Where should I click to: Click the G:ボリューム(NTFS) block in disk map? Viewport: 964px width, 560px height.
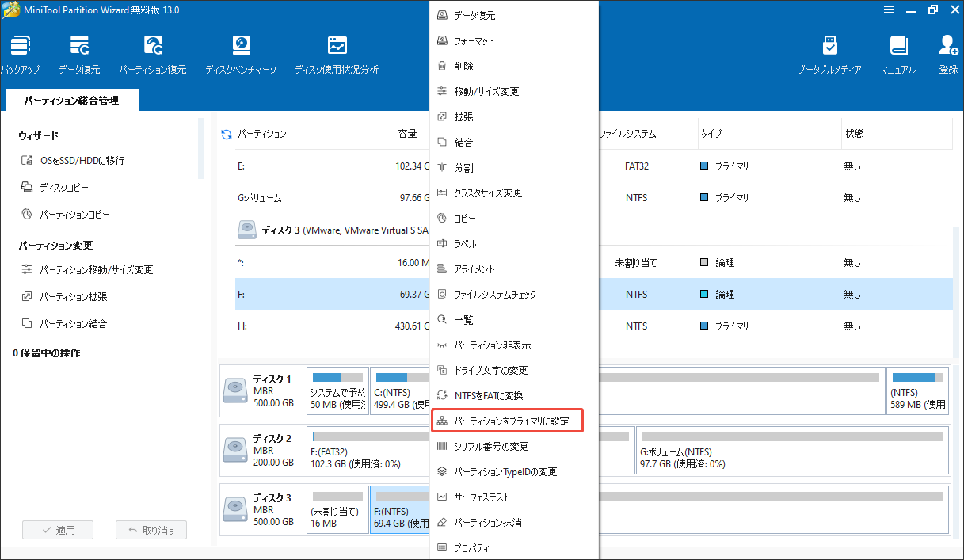click(792, 451)
